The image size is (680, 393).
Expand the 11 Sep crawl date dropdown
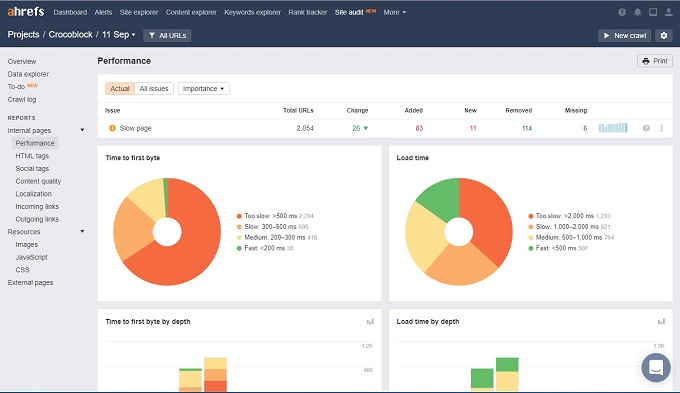pyautogui.click(x=119, y=35)
